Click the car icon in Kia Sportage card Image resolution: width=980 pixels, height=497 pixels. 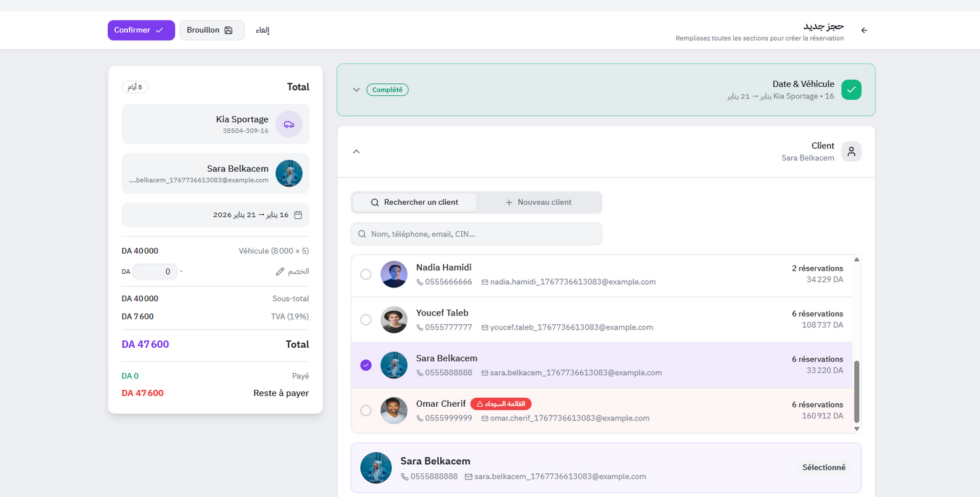coord(289,124)
